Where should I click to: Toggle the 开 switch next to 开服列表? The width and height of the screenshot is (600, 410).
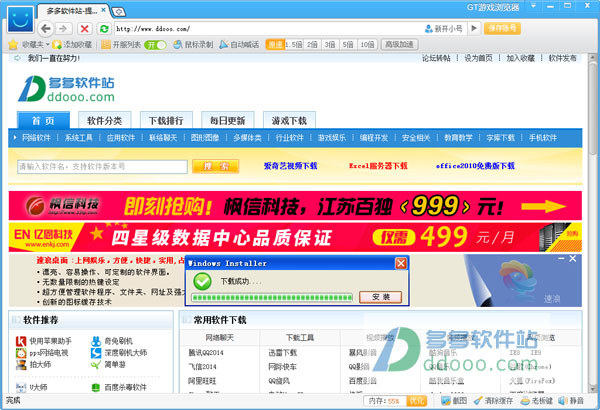[x=155, y=45]
